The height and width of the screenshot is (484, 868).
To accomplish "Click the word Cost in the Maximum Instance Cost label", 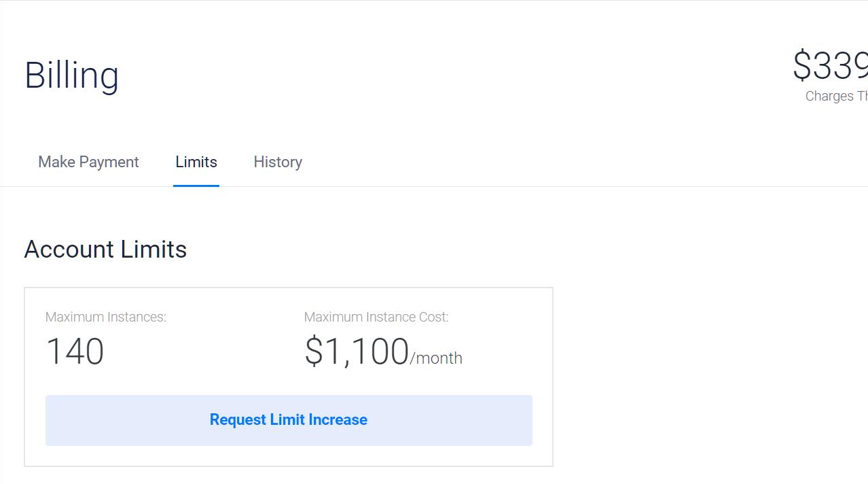I will pyautogui.click(x=433, y=317).
